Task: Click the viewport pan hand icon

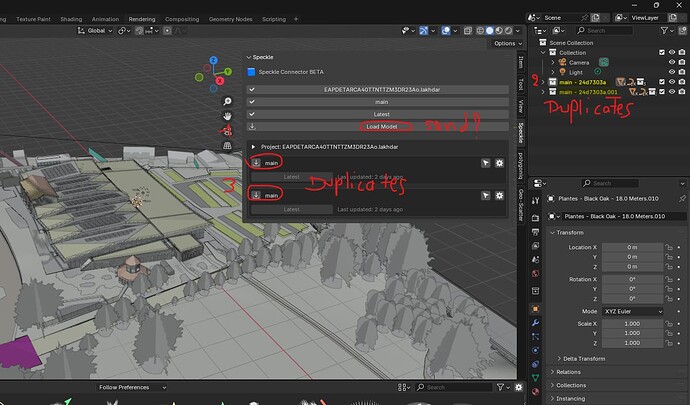Action: point(227,116)
